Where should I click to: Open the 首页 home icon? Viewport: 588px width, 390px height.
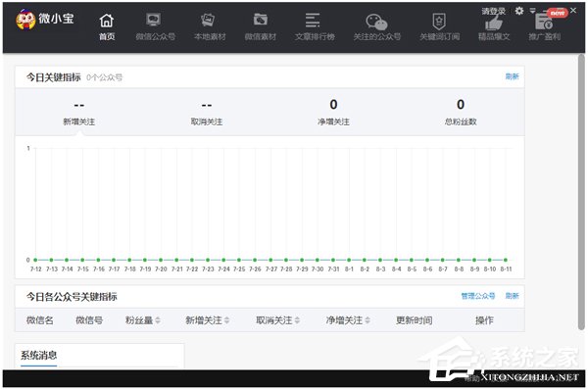tap(107, 21)
